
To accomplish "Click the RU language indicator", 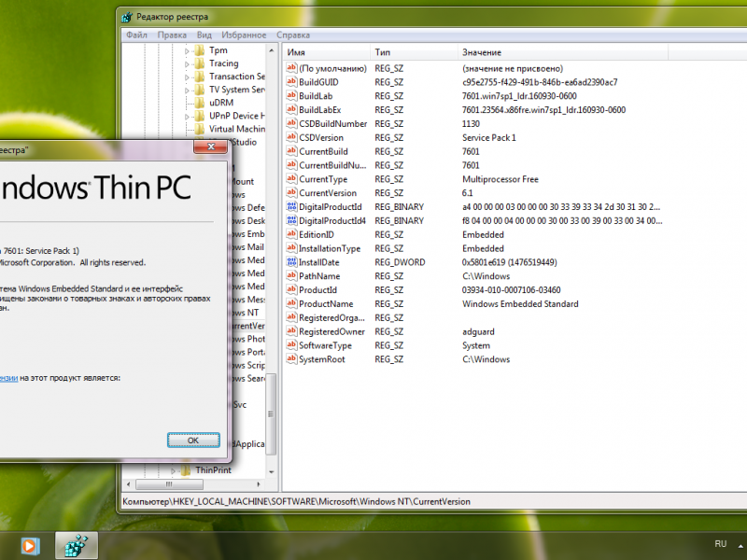I will pyautogui.click(x=720, y=543).
